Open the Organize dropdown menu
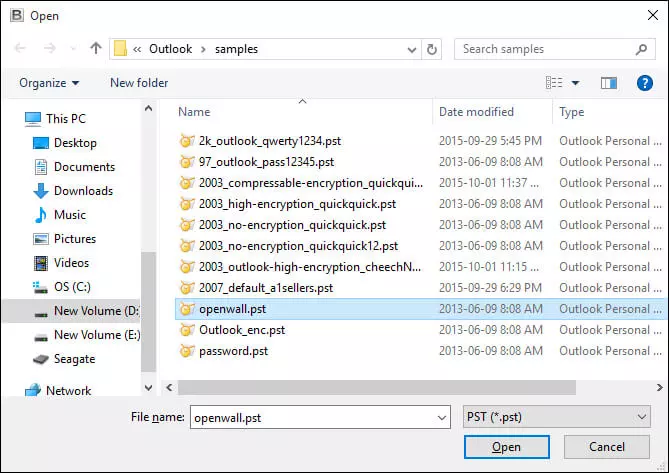 click(x=49, y=83)
